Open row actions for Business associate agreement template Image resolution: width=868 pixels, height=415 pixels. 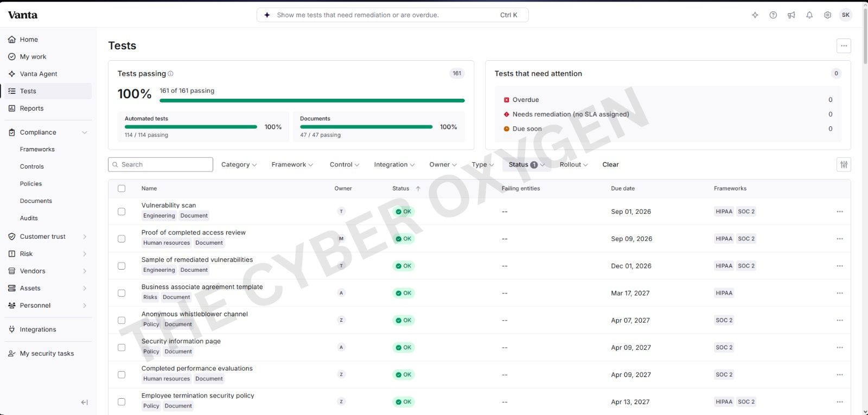coord(840,293)
